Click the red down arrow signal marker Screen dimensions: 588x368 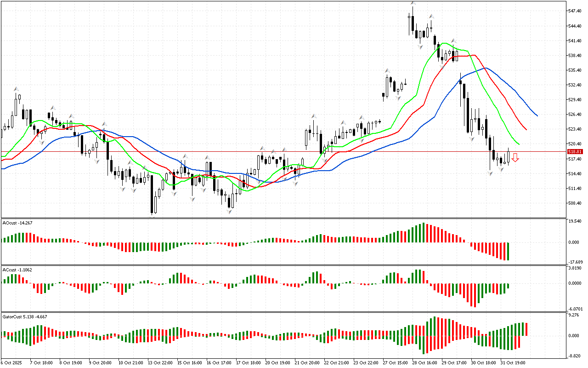515,158
